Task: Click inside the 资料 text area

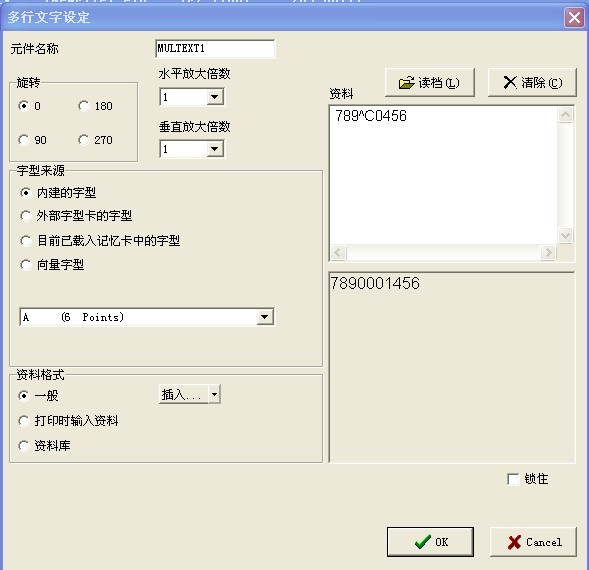Action: (443, 175)
